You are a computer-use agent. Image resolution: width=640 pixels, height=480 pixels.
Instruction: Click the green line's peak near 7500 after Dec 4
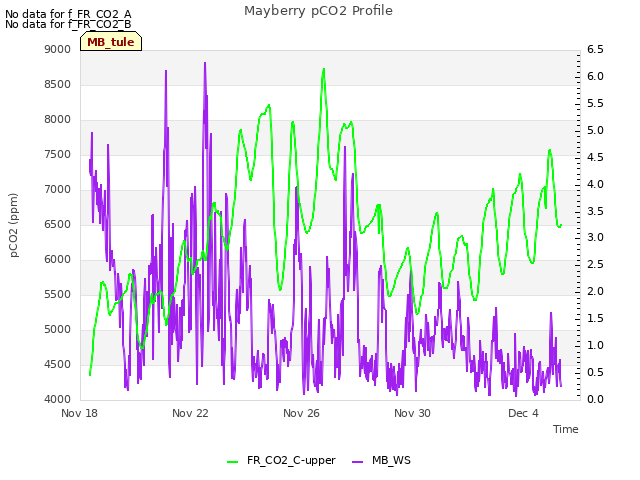point(550,150)
